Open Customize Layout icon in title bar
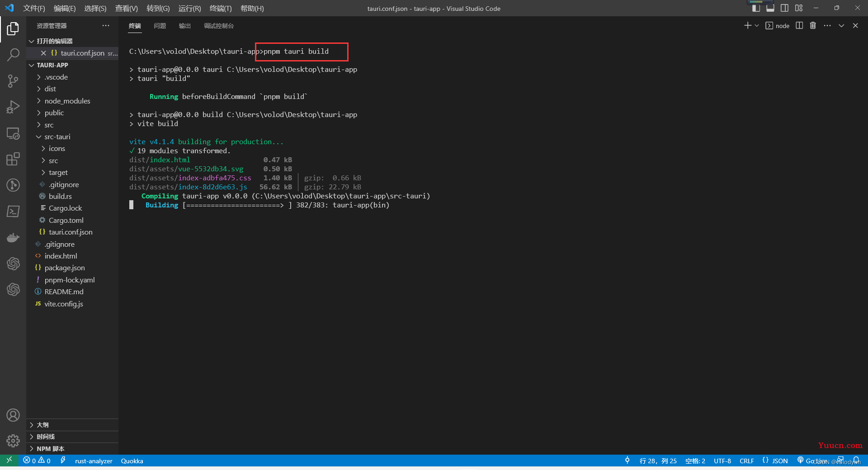Screen dimensions: 868x470 [x=799, y=8]
